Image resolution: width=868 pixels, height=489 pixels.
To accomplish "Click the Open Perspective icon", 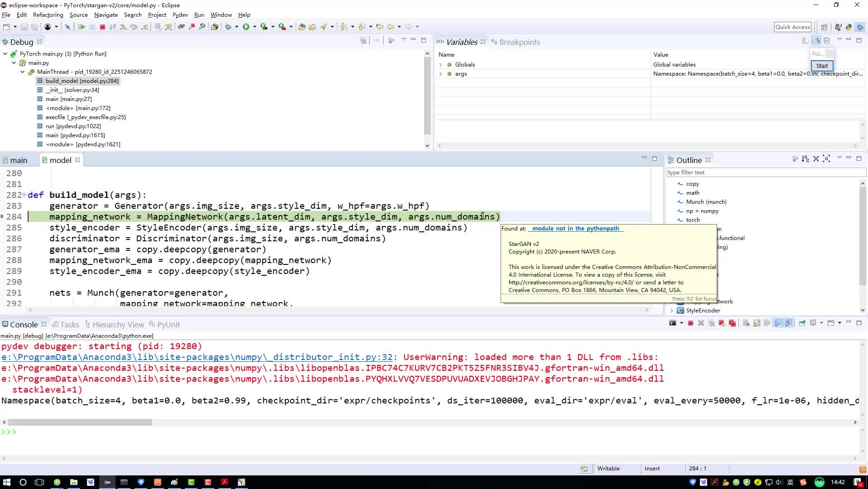I will pos(825,27).
